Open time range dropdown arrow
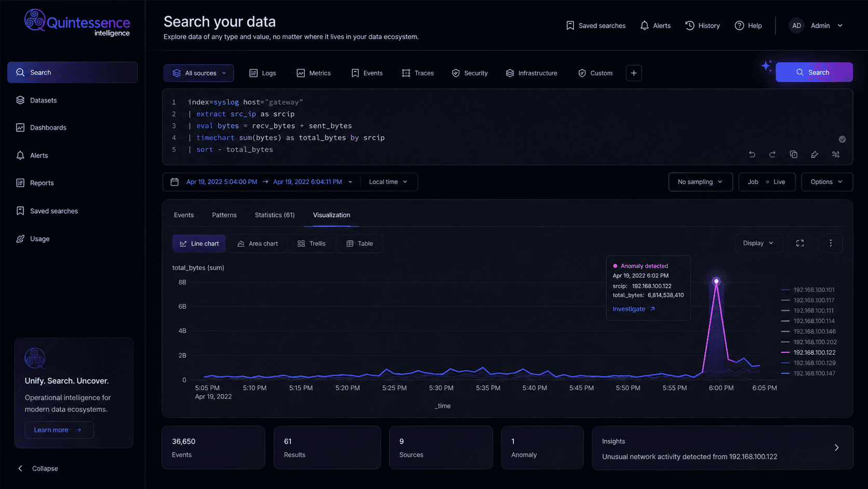 [x=350, y=182]
